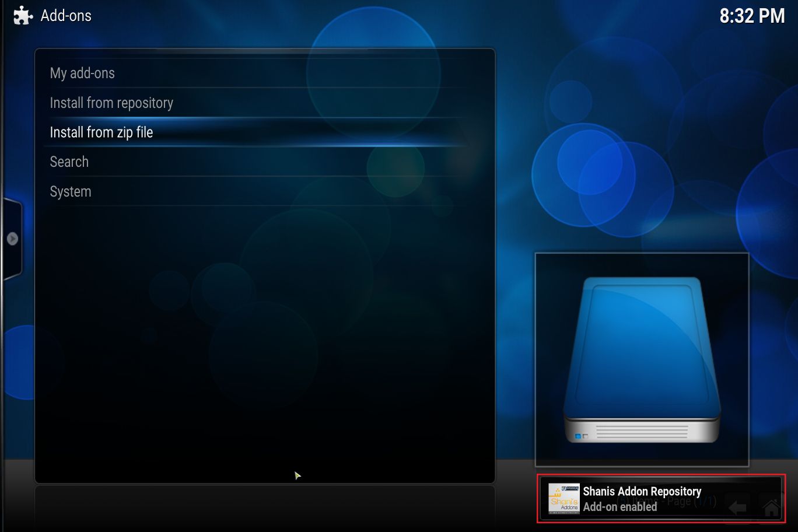Screen dimensions: 798x532
Task: Click the blue hard drive thumbnail
Action: pos(642,359)
